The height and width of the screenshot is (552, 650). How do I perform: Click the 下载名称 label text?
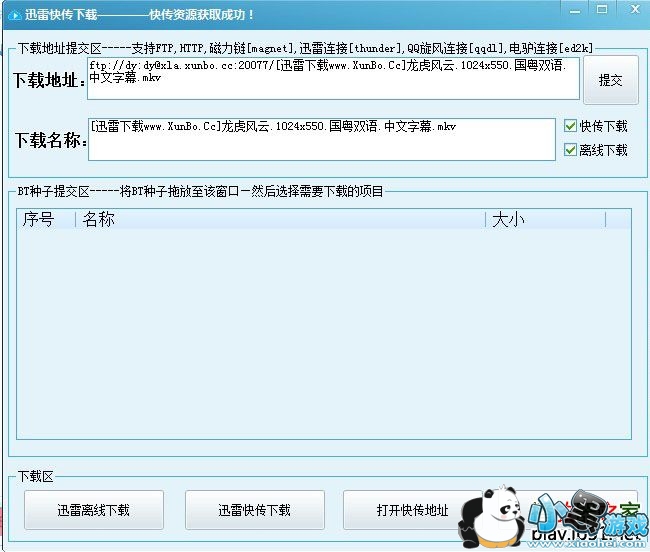(x=51, y=140)
